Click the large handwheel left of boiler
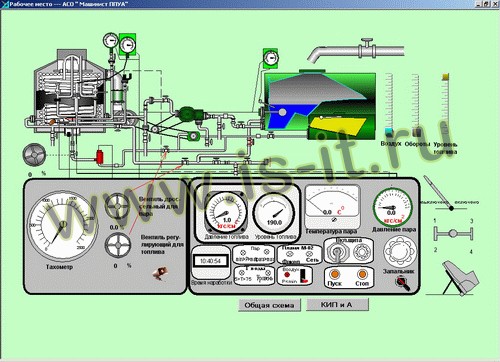This screenshot has width=500, height=362. (34, 154)
